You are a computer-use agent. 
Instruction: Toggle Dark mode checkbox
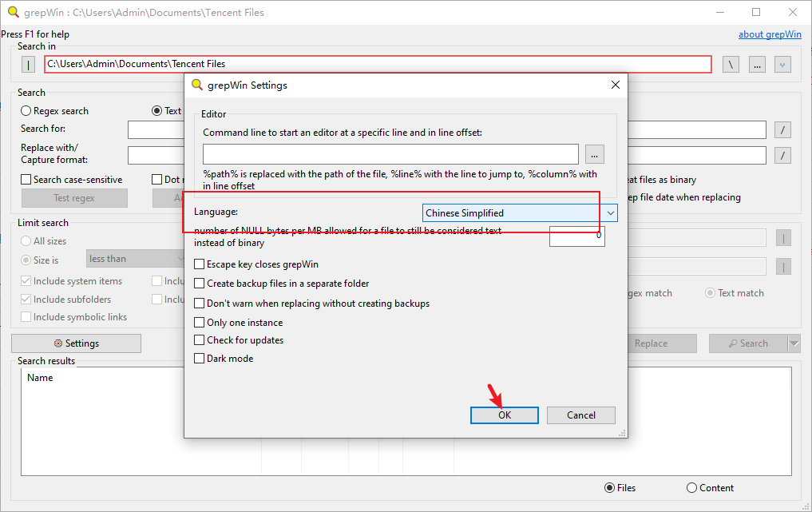coord(200,359)
